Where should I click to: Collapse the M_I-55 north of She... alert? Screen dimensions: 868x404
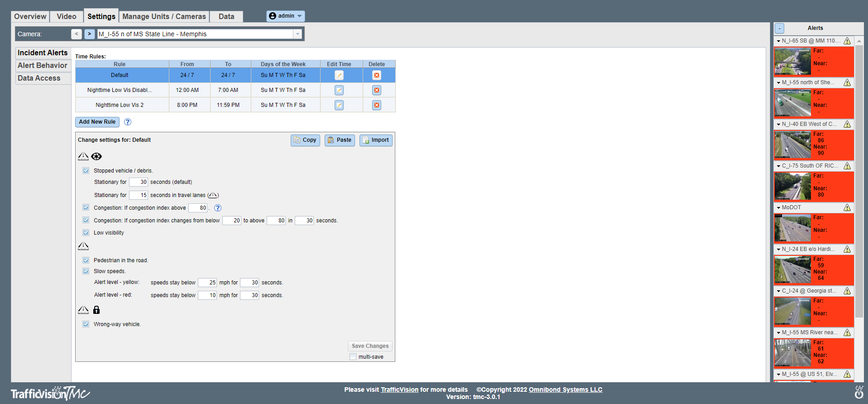point(778,82)
